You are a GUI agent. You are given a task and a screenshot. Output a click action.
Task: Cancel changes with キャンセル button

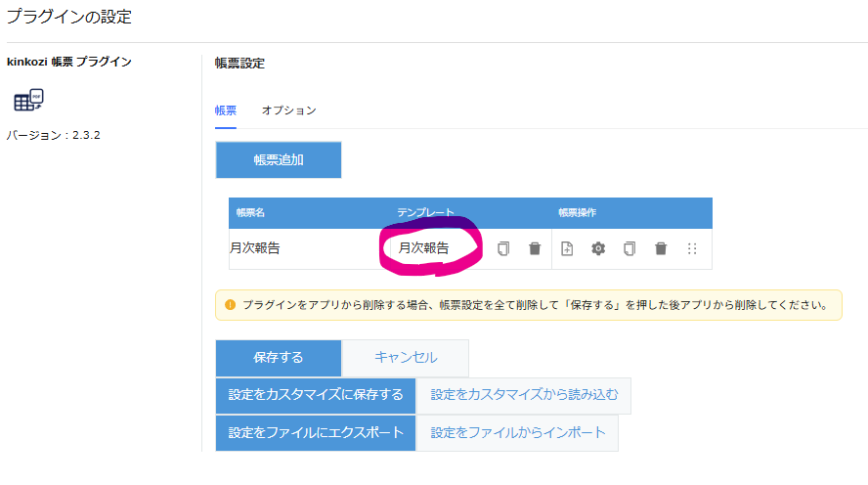click(x=406, y=358)
